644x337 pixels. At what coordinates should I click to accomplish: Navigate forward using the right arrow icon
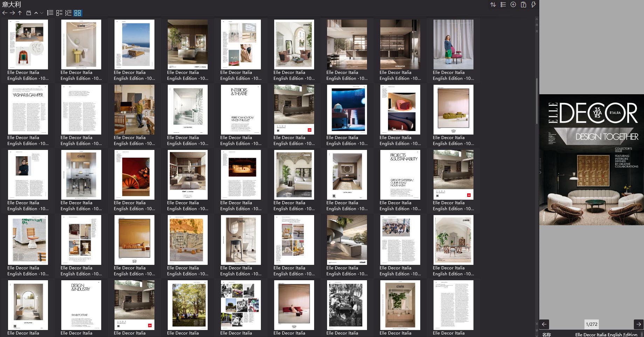click(12, 13)
